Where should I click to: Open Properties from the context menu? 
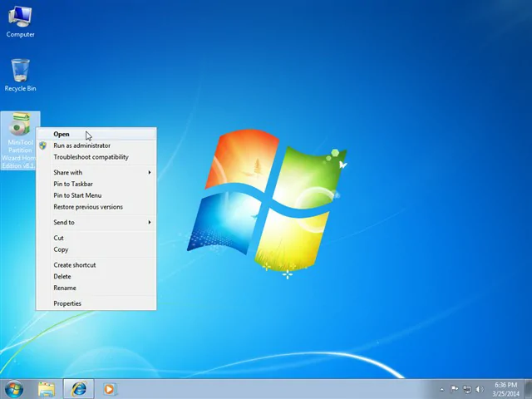(67, 303)
